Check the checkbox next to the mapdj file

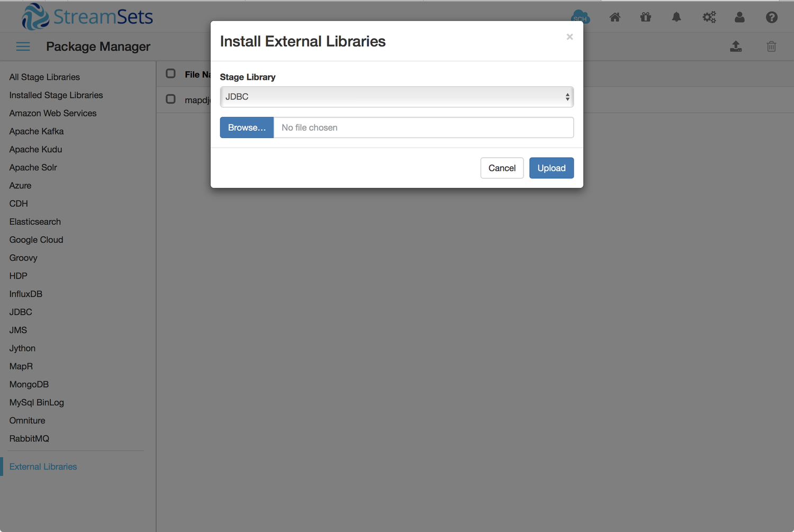pyautogui.click(x=170, y=100)
